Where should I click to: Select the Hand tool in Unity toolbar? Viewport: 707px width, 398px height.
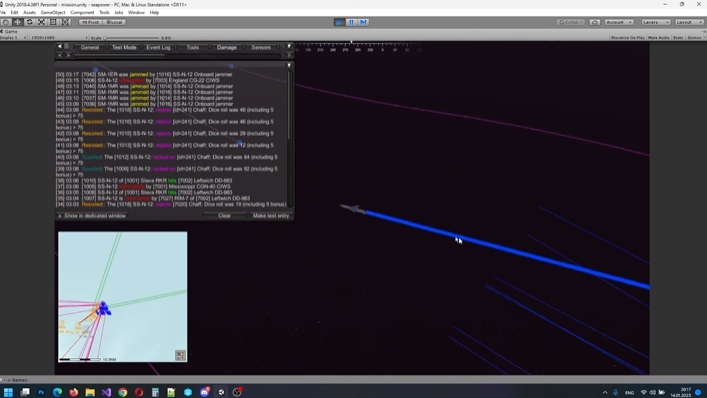6,22
